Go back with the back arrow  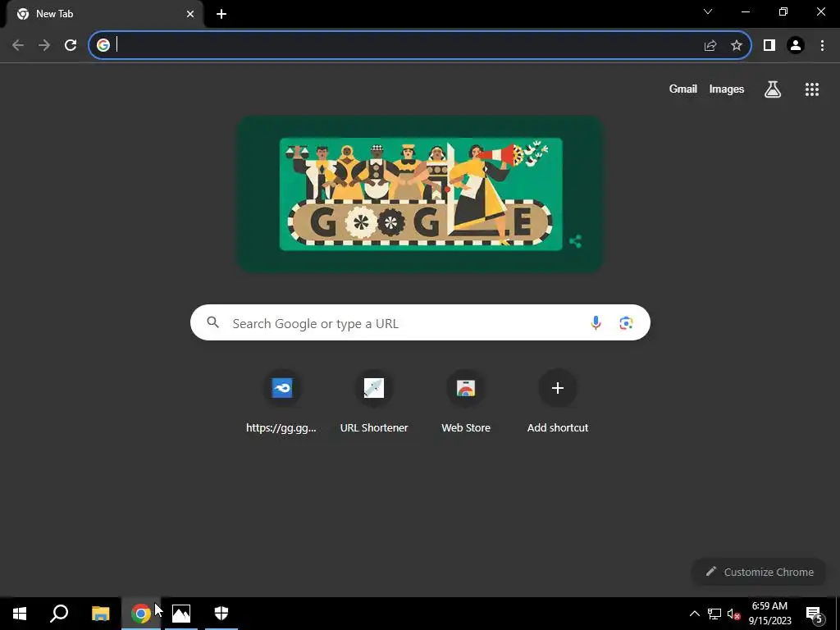pyautogui.click(x=18, y=45)
